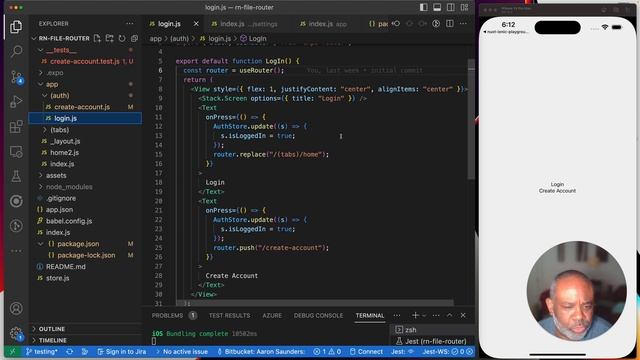Expand the assets folder
This screenshot has width=640, height=360.
pos(40,176)
